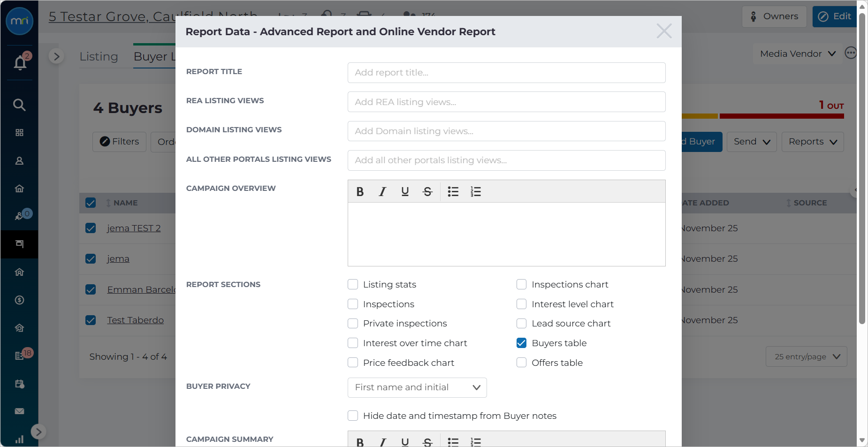Screen dimensions: 868x447
Task: Open the bar chart reports icon in sidebar
Action: click(x=19, y=439)
